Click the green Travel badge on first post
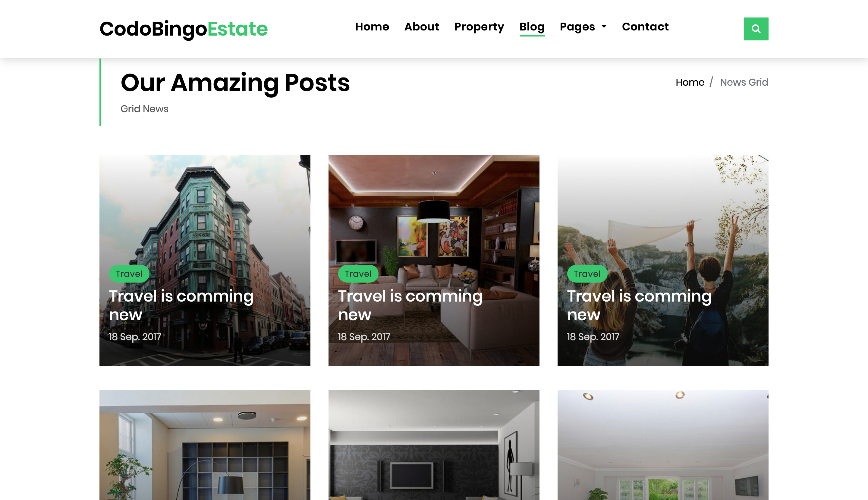 pos(129,274)
